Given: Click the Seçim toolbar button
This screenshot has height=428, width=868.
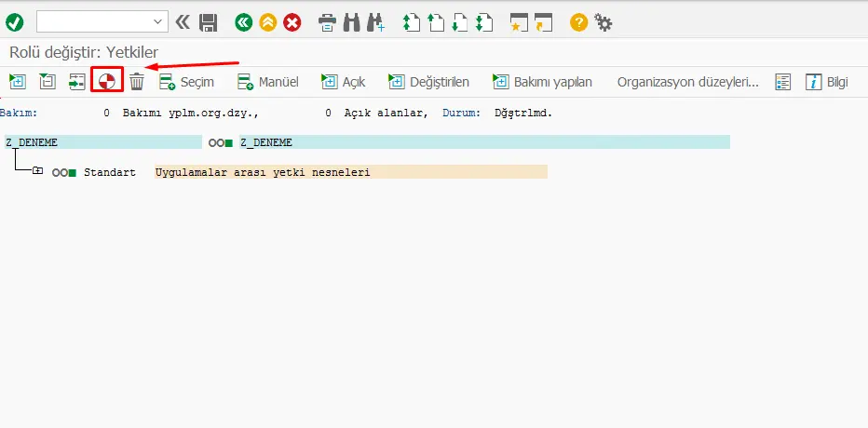Looking at the screenshot, I should tap(186, 82).
